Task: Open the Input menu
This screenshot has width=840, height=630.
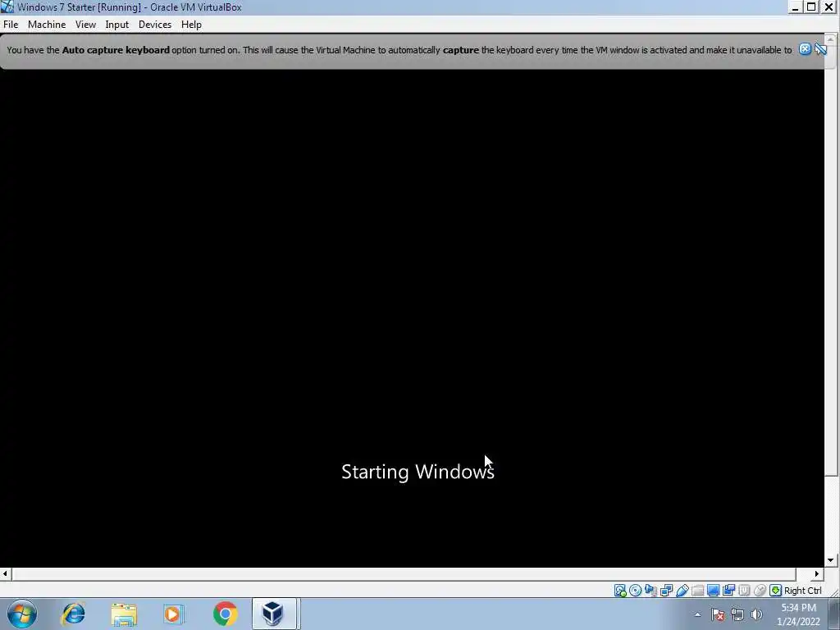Action: (x=116, y=25)
